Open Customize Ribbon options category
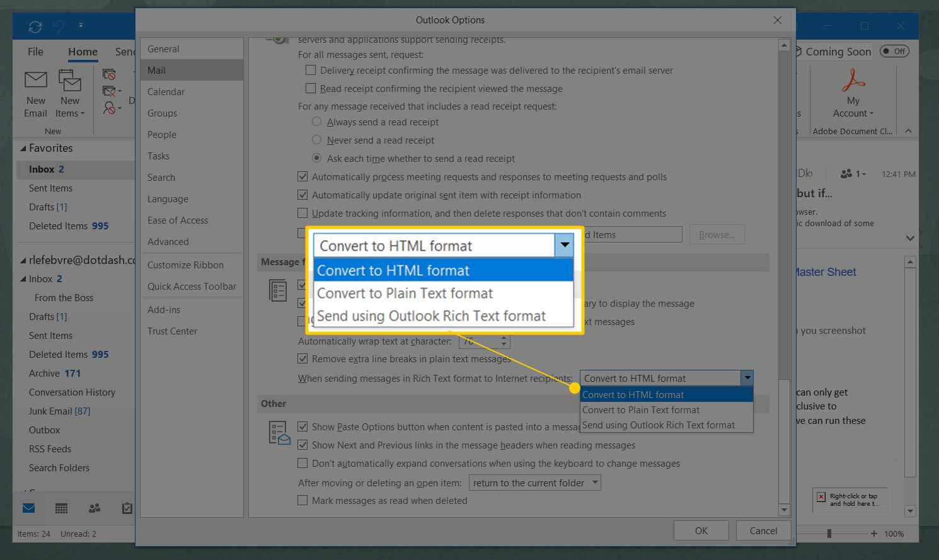Screen dimensions: 939x560 (192, 265)
